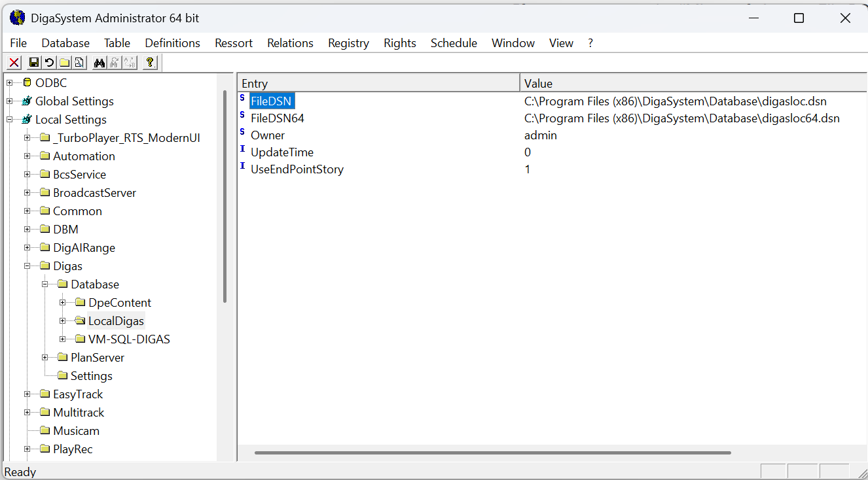868x480 pixels.
Task: Click the folder icon beside VM-SQL-DIGAS
Action: point(80,339)
